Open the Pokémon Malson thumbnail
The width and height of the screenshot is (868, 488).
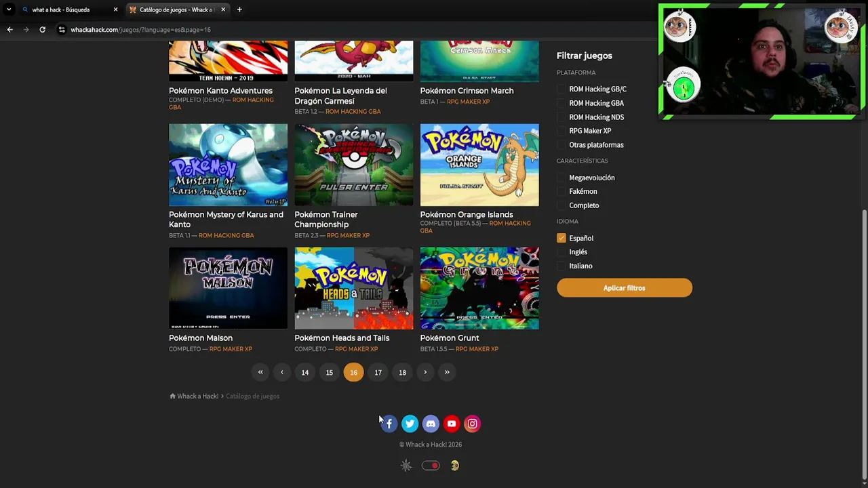(228, 288)
